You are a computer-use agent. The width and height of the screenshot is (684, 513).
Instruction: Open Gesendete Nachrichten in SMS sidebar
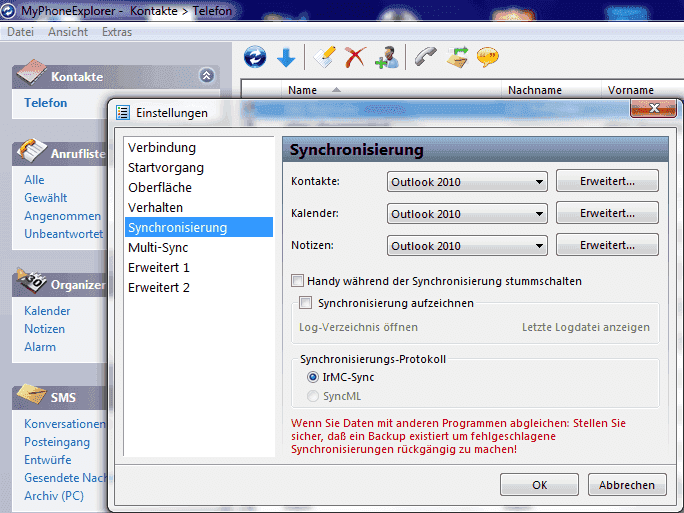click(65, 478)
